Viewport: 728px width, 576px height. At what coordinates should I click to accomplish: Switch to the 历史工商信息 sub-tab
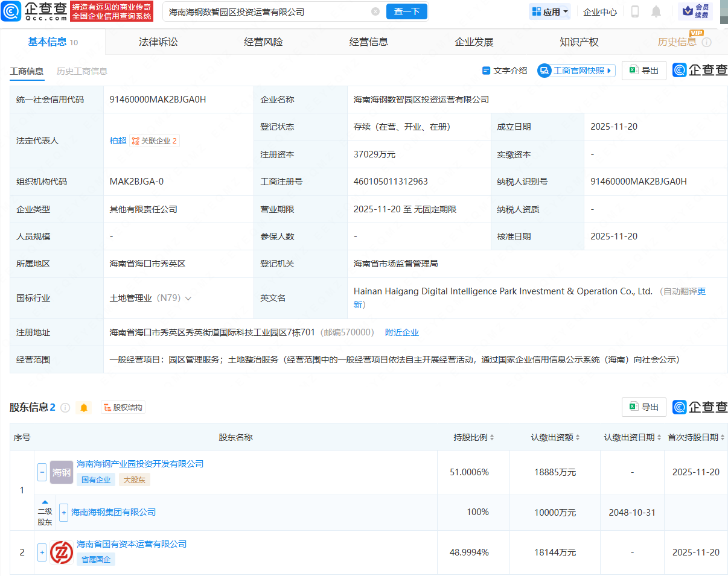[x=82, y=71]
